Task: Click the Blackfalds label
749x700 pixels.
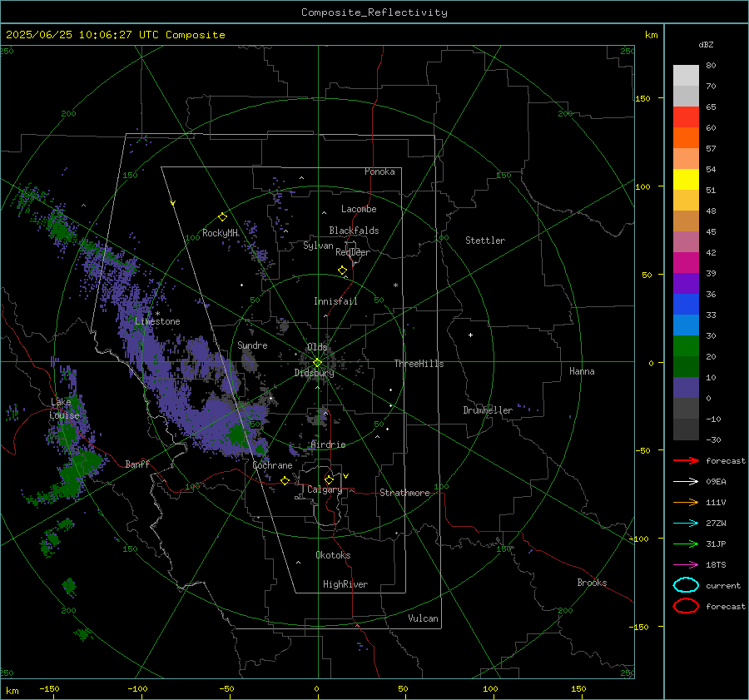Action: 354,231
